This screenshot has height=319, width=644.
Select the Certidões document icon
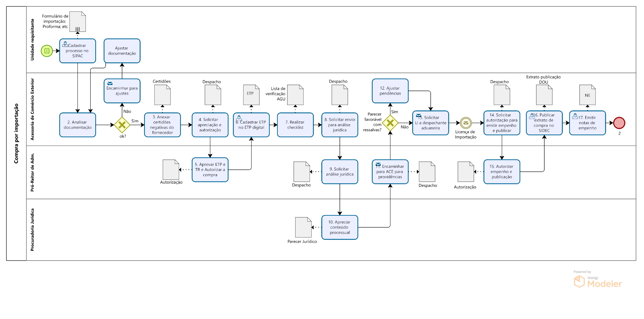162,95
